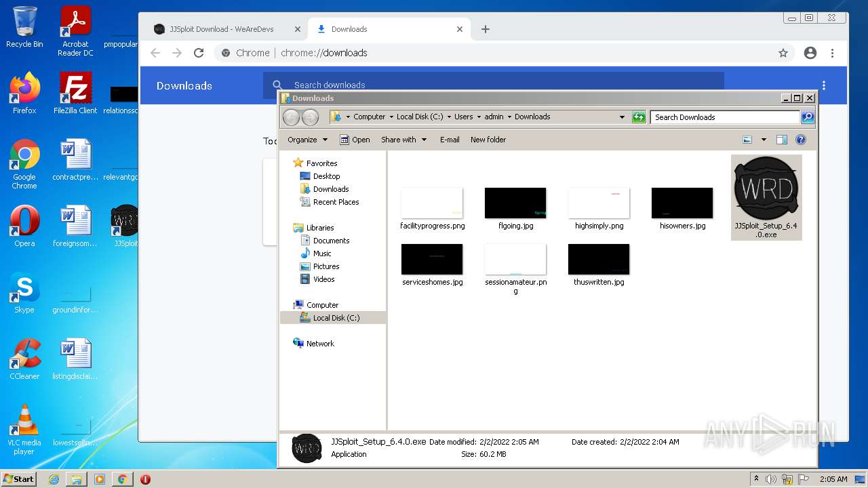Expand Organize menu in Explorer
868x488 pixels.
(308, 140)
